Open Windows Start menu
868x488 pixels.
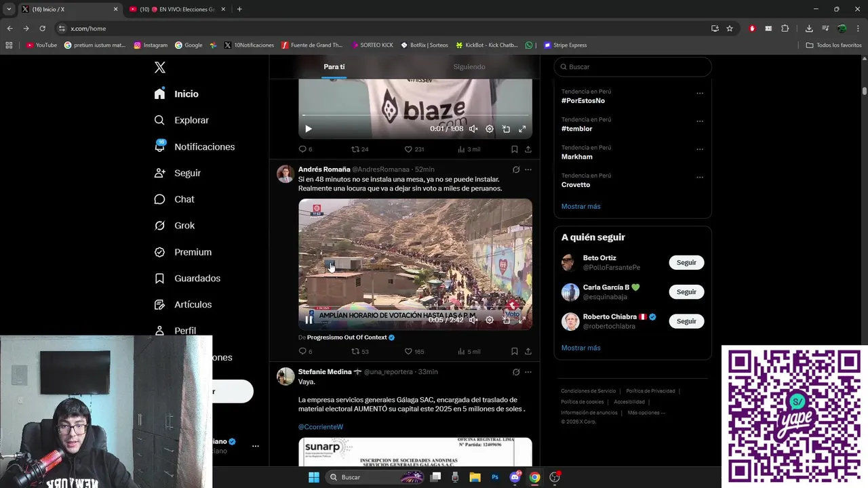[x=313, y=477]
